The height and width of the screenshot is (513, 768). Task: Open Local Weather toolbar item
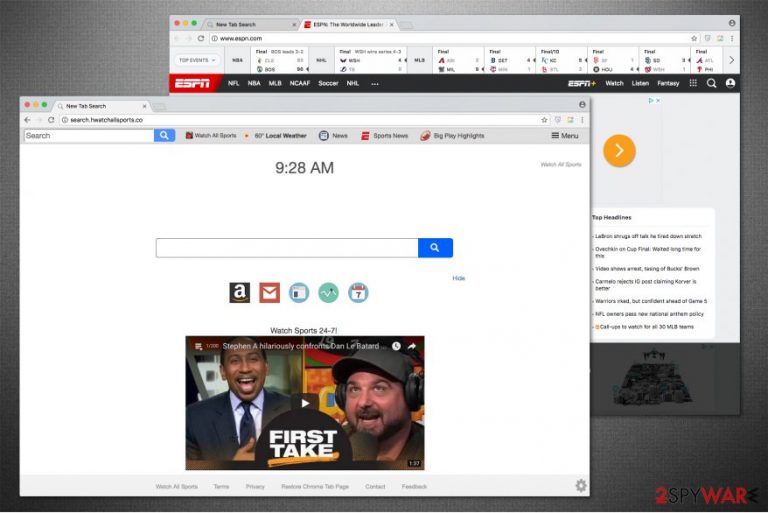(276, 136)
